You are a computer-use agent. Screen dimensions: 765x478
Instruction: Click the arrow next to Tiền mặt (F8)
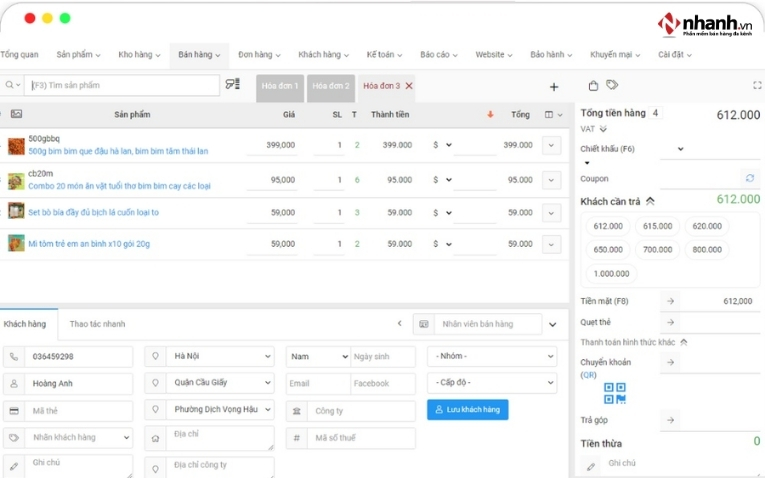click(x=670, y=301)
